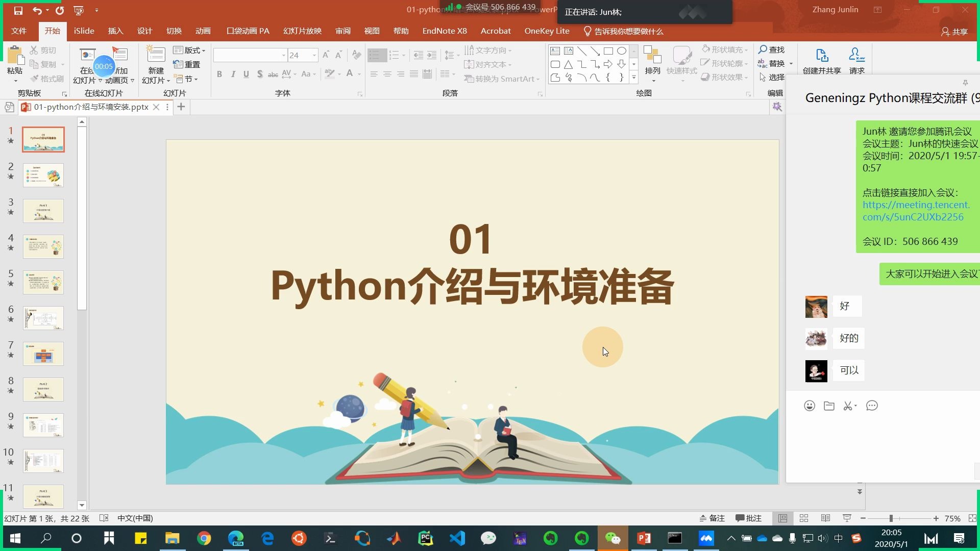Click the send file folder icon in chat
The height and width of the screenshot is (551, 980).
coord(829,406)
